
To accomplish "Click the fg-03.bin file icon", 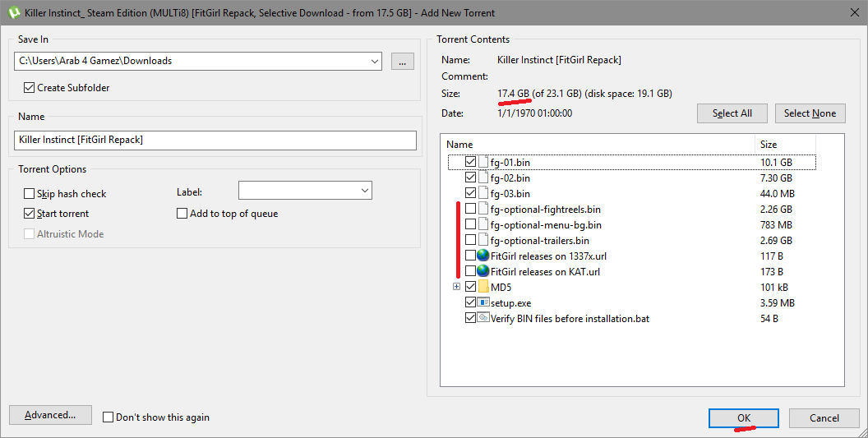I will (x=483, y=193).
